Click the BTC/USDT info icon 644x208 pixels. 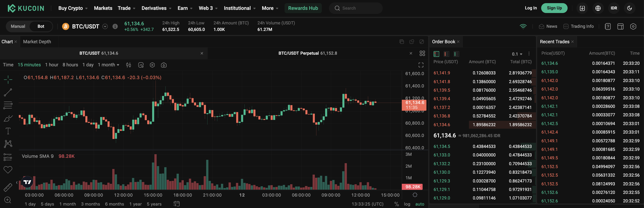pyautogui.click(x=115, y=26)
